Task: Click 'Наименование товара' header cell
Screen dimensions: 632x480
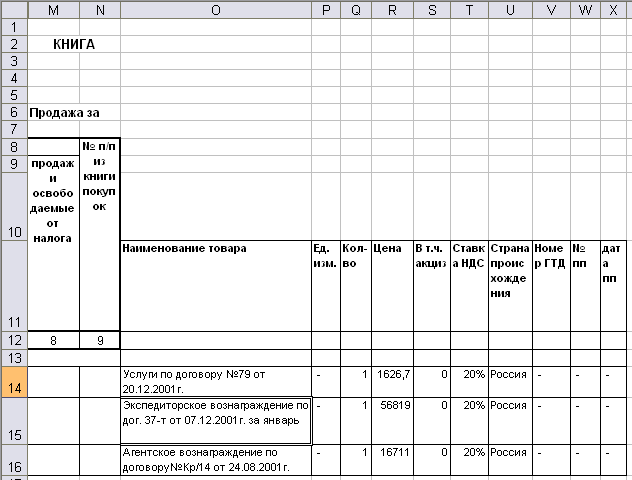Action: tap(216, 286)
